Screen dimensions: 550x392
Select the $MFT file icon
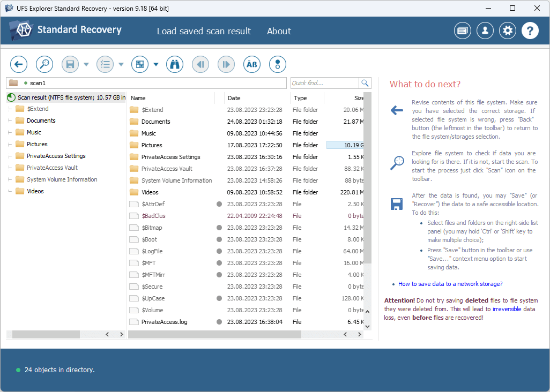[x=134, y=263]
